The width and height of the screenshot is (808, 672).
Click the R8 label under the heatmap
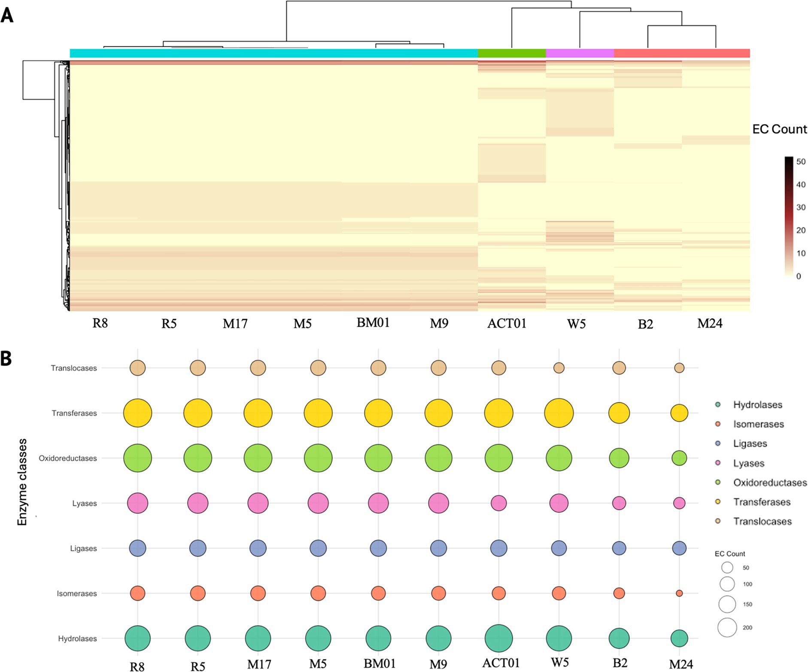[100, 323]
